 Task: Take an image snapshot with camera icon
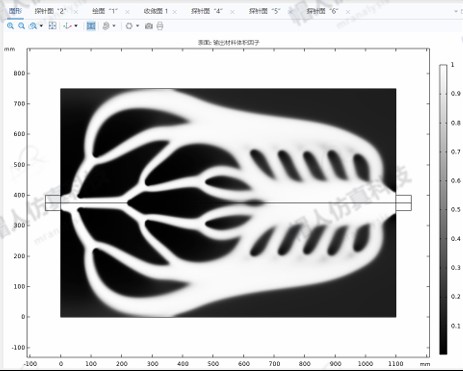coord(149,26)
